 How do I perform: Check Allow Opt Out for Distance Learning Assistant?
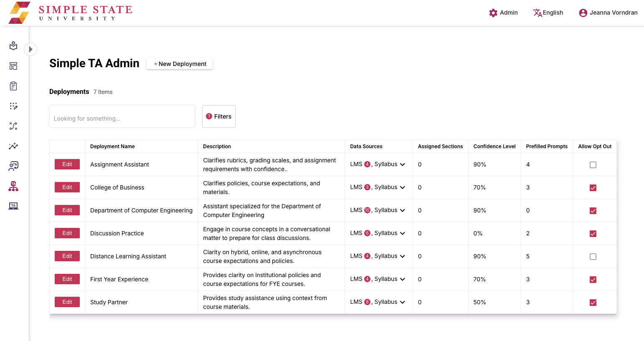593,257
